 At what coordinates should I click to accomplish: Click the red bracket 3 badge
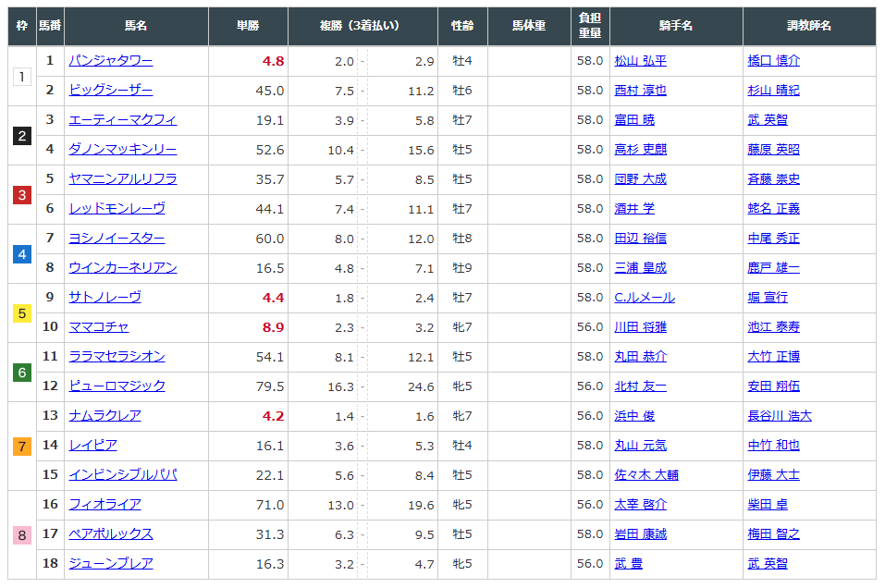(22, 194)
